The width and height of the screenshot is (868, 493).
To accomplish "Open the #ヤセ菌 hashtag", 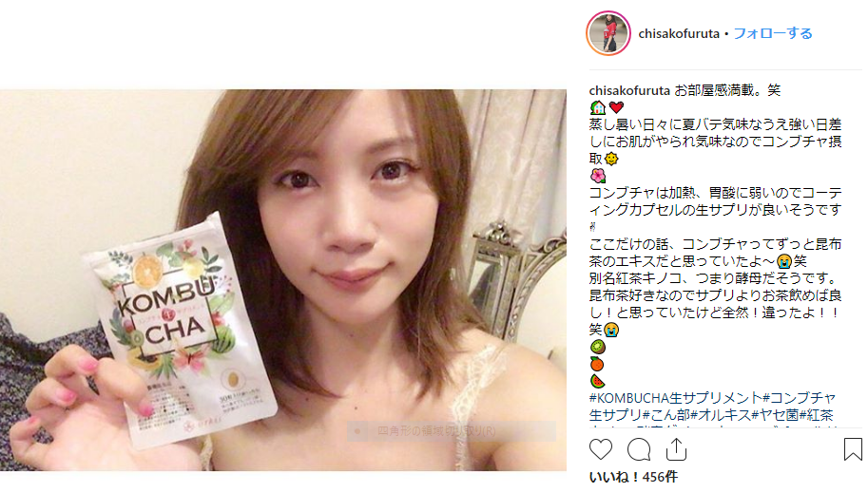I will [x=775, y=415].
